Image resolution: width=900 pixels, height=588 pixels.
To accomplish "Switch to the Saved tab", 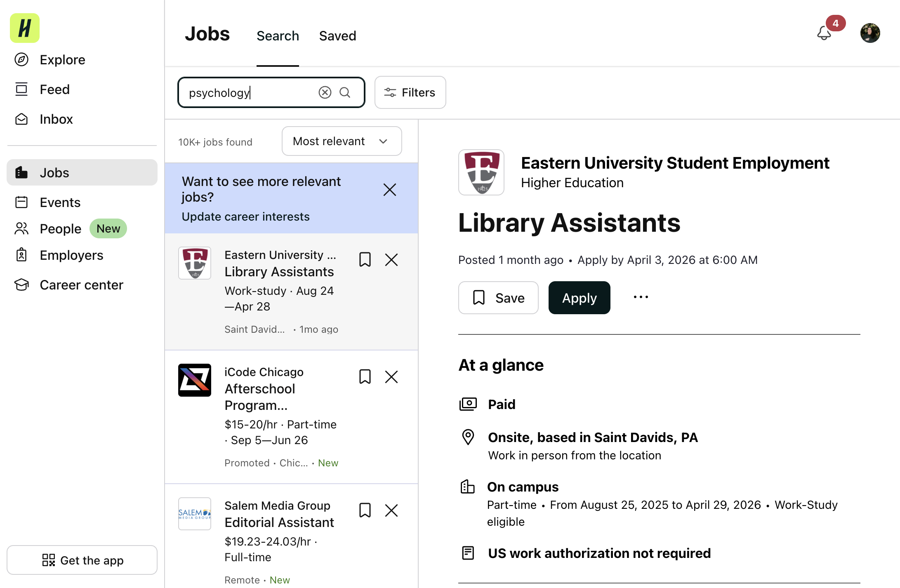I will pos(337,36).
